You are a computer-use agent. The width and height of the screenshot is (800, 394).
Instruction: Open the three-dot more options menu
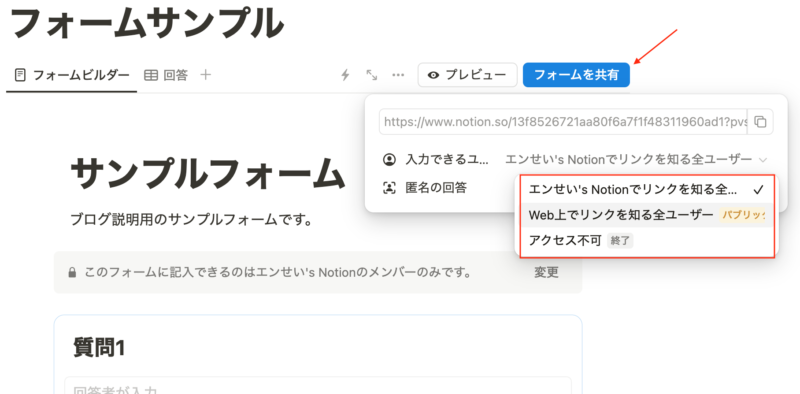tap(398, 76)
